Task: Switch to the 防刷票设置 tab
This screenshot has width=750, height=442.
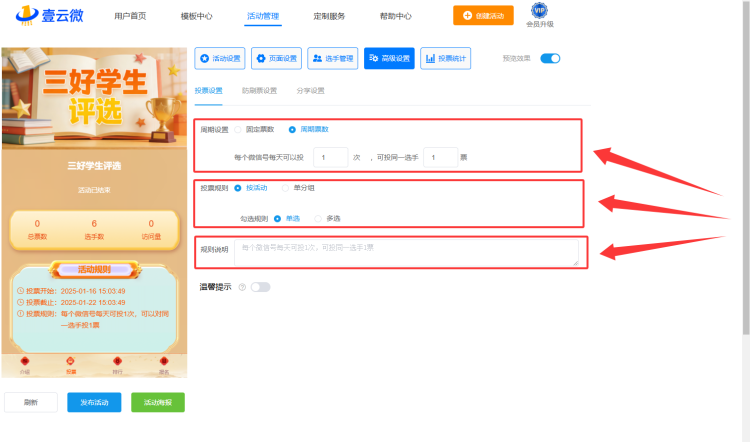Action: click(259, 90)
